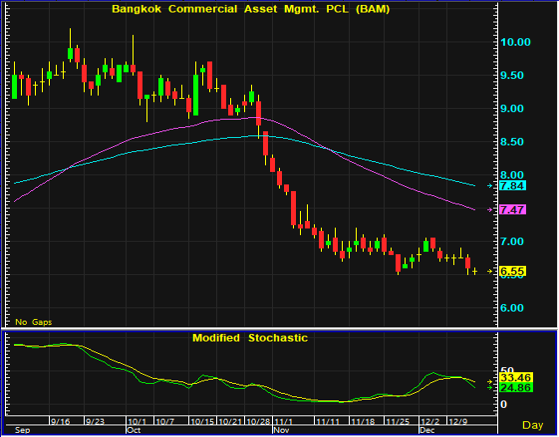Click the 50 level on the stochastic axis
The height and width of the screenshot is (437, 559).
pos(507,371)
